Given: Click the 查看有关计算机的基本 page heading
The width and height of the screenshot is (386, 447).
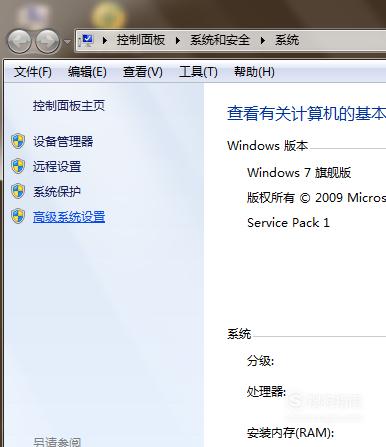Looking at the screenshot, I should (x=306, y=113).
